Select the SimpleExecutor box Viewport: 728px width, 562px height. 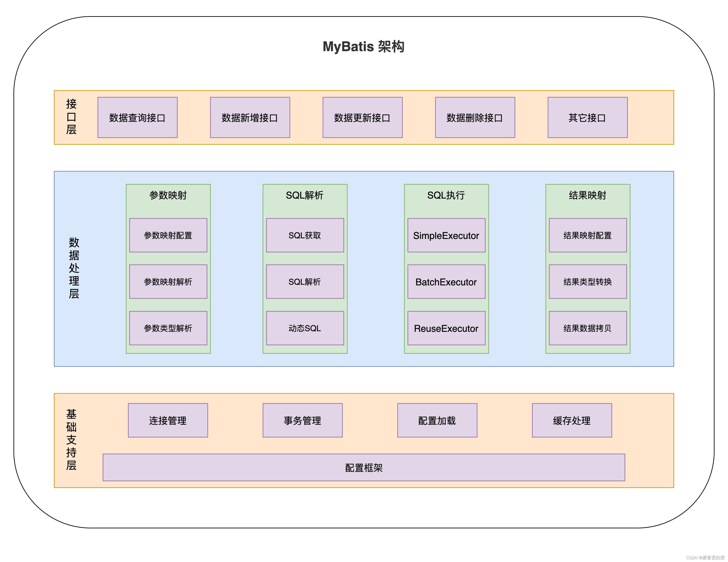(x=446, y=235)
